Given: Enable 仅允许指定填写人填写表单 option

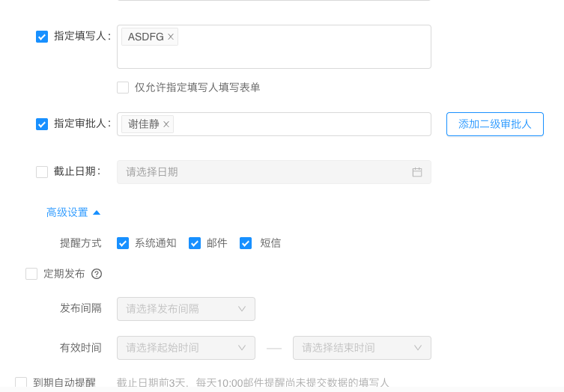Looking at the screenshot, I should pyautogui.click(x=123, y=88).
